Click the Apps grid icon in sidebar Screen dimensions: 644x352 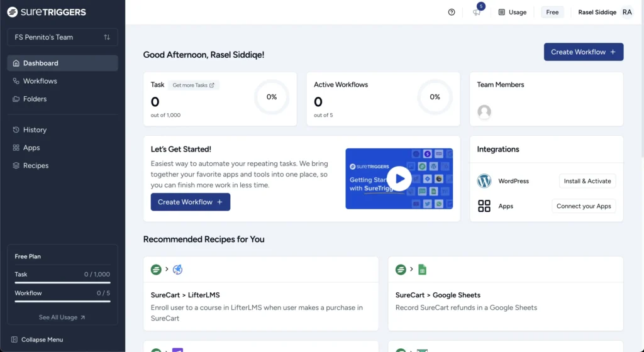16,148
